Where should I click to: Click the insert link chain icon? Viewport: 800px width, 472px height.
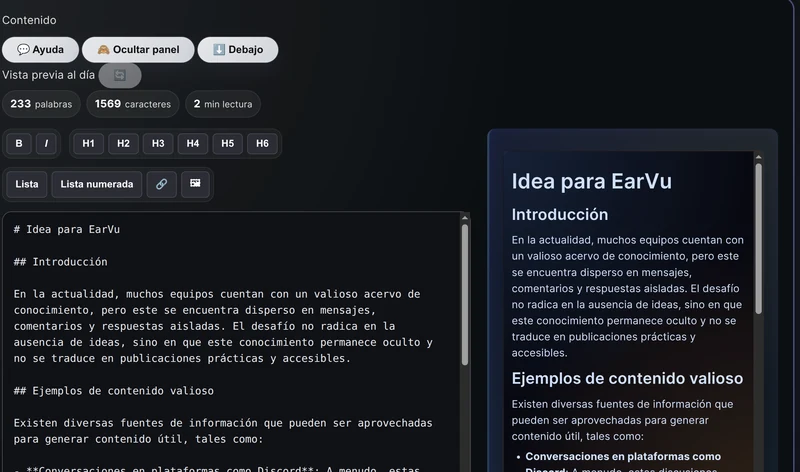point(162,184)
